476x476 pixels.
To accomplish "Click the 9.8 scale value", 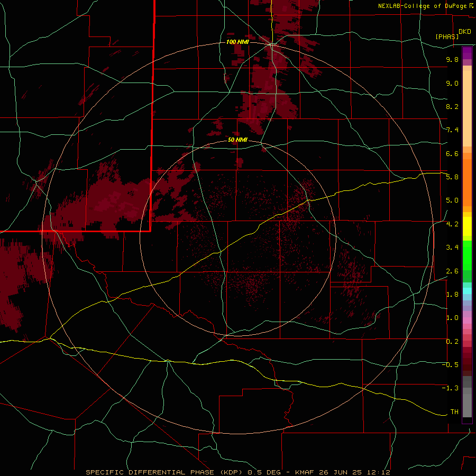I will 452,59.
